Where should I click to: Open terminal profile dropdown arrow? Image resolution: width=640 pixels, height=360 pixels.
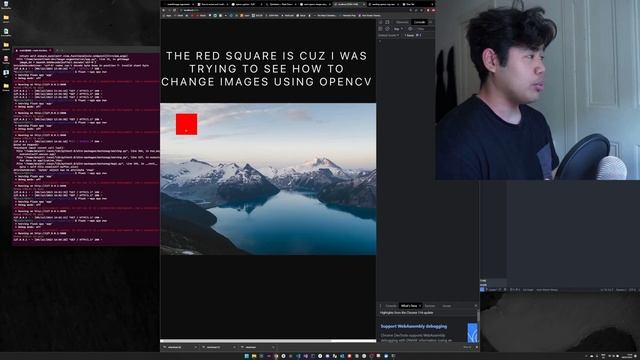click(62, 50)
